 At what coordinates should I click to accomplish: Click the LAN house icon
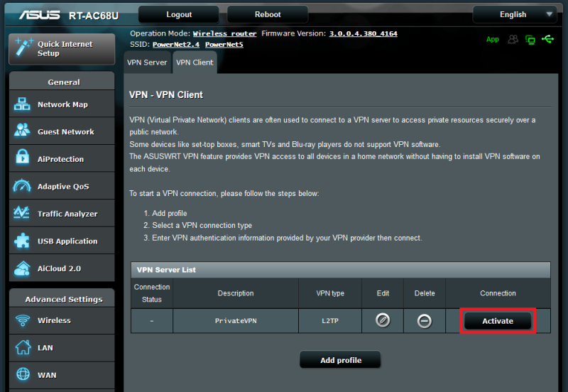pos(23,347)
